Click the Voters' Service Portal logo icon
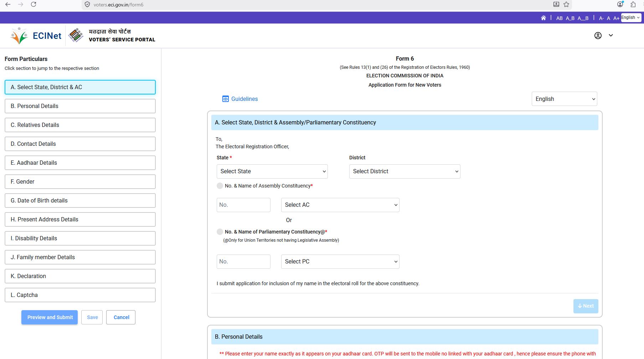This screenshot has width=644, height=359. 76,35
